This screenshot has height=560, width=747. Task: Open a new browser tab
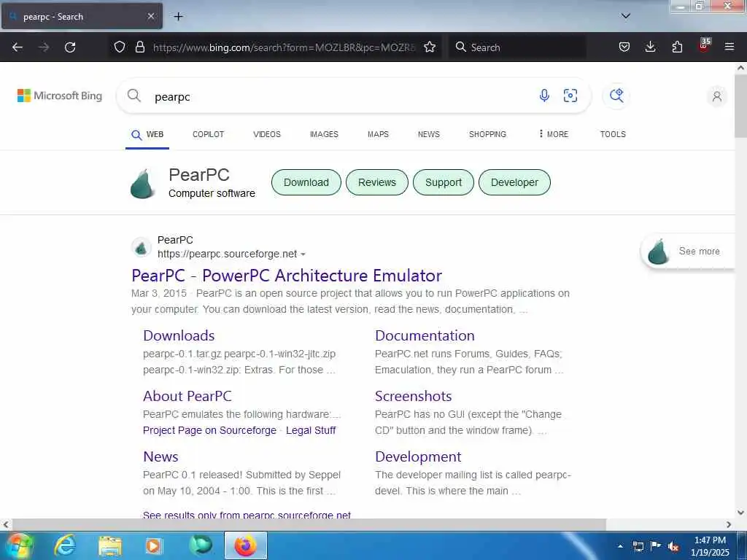pos(178,16)
